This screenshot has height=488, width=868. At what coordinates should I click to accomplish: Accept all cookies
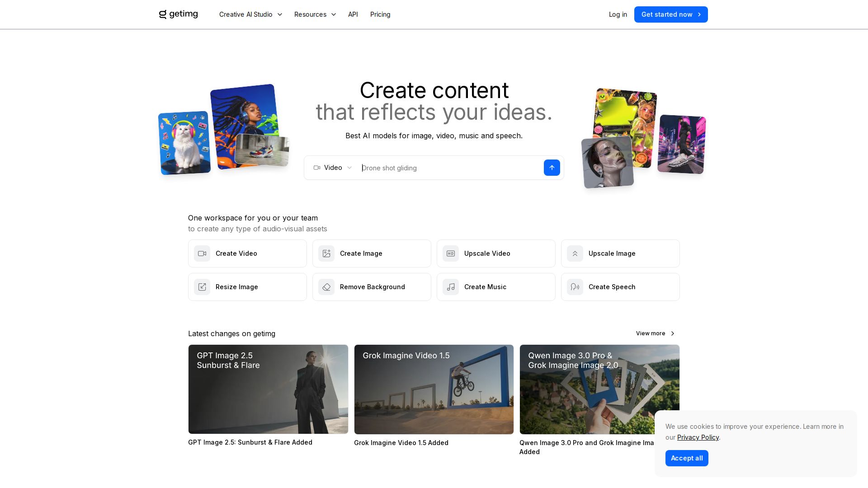pyautogui.click(x=687, y=458)
